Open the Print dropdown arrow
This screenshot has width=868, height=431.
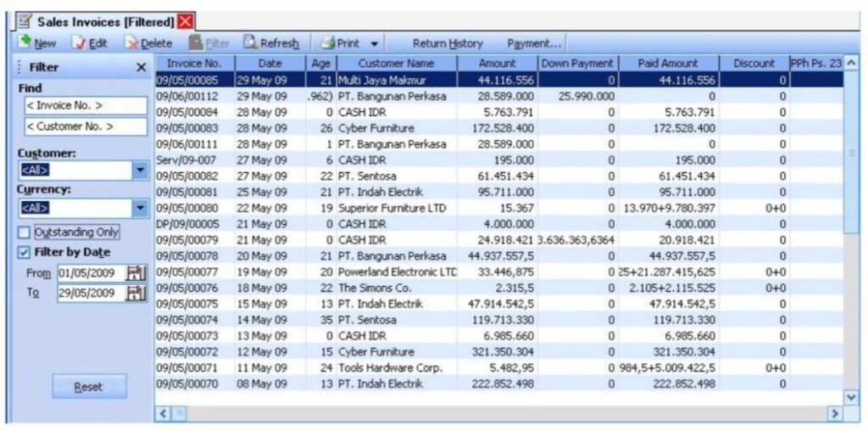point(374,43)
